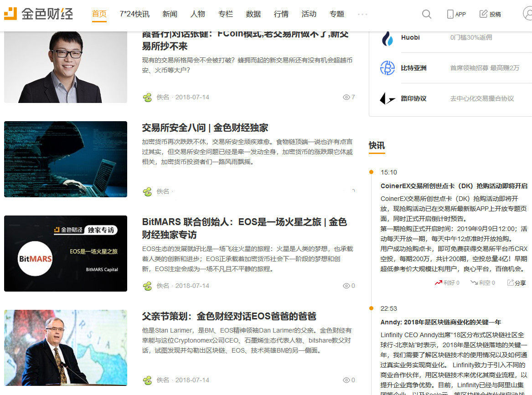Viewport: 532px width, 395px height.
Task: Click 首席领袖招募 最高赚2万 text
Action: tap(485, 68)
